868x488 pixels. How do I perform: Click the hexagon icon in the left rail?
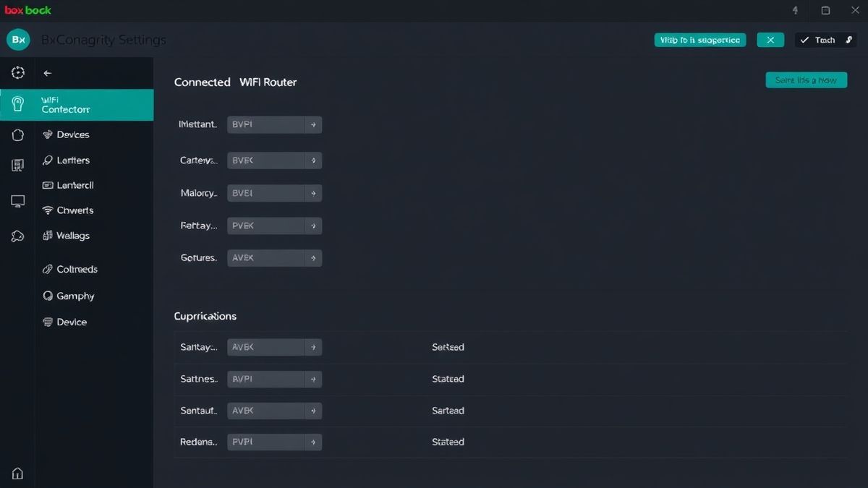[x=18, y=135]
